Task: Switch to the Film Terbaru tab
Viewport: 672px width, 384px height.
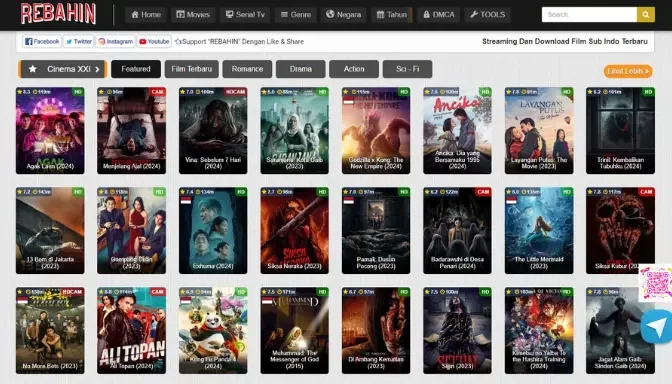Action: pos(192,69)
